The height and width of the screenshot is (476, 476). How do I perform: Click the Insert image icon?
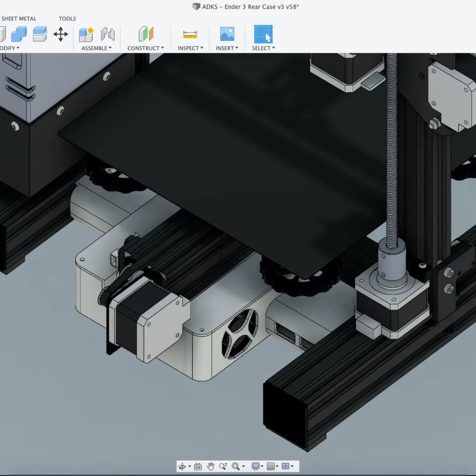(x=227, y=34)
